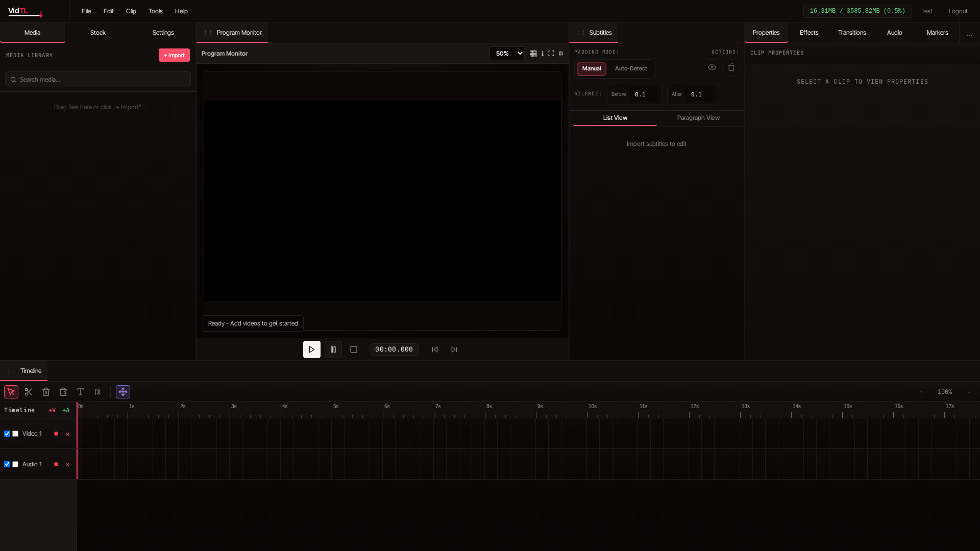Toggle subtitle visibility eye icon

coord(712,67)
